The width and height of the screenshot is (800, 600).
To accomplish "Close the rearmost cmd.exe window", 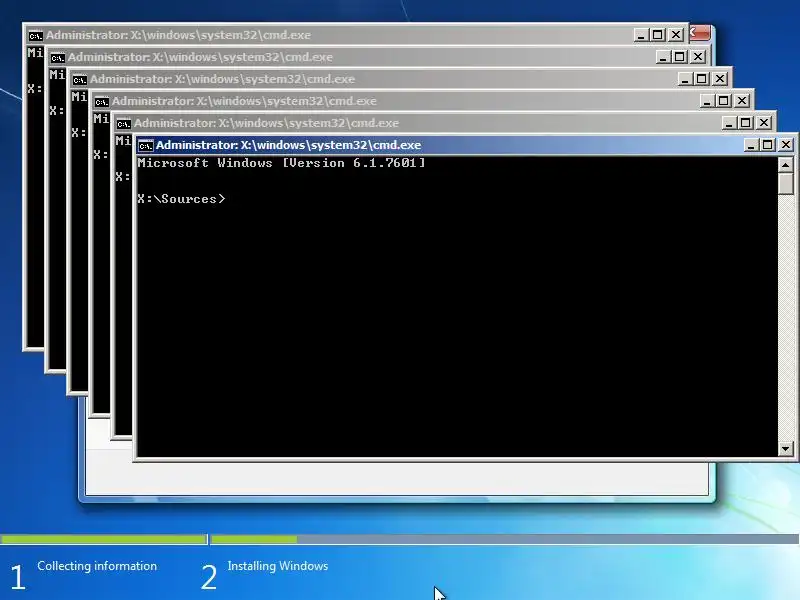I will pos(676,35).
